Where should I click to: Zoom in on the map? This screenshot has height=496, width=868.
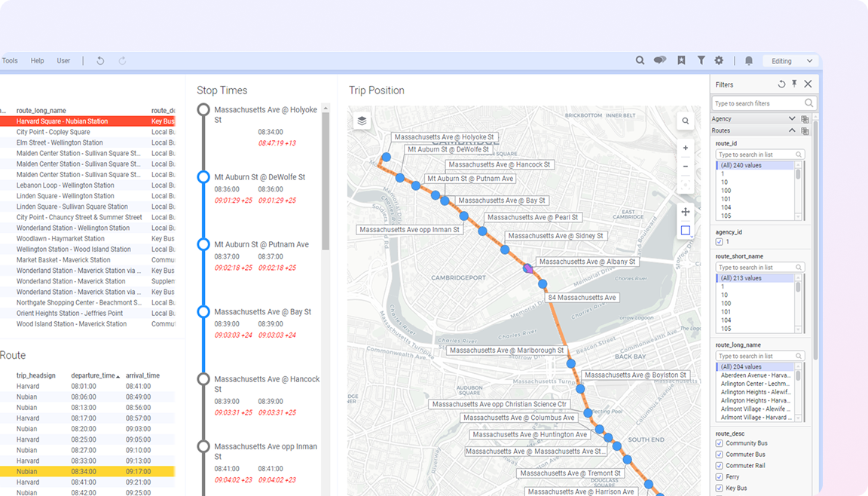[685, 148]
